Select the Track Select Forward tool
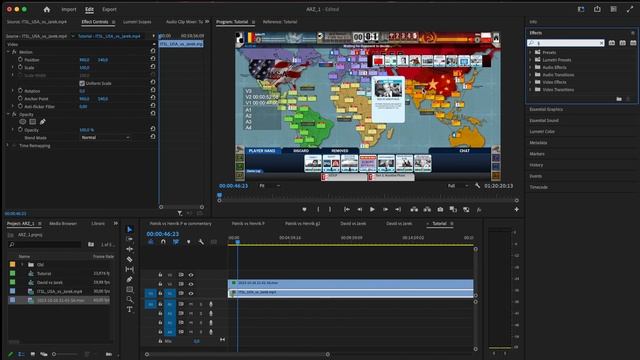Screen dimensions: 640x360 (130, 239)
